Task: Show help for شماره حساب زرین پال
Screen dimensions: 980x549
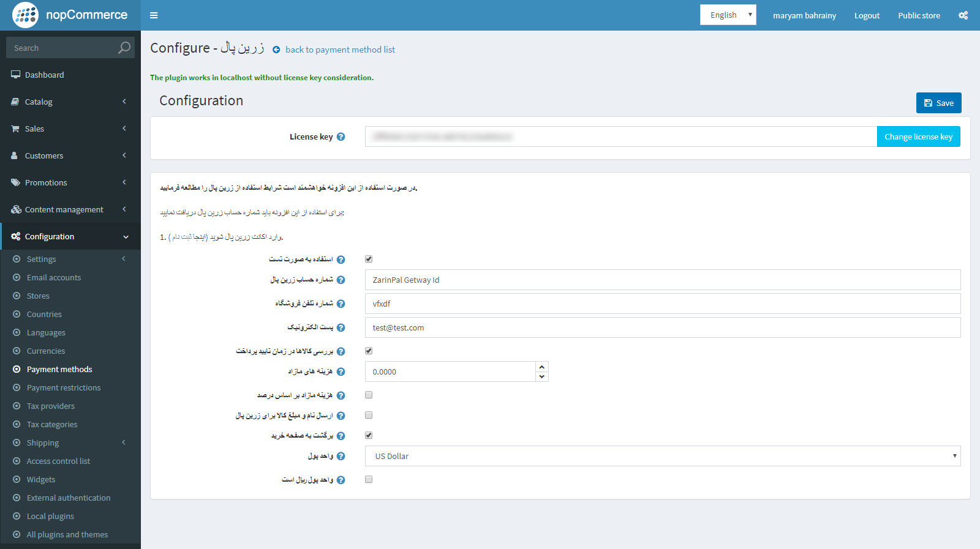Action: (341, 280)
